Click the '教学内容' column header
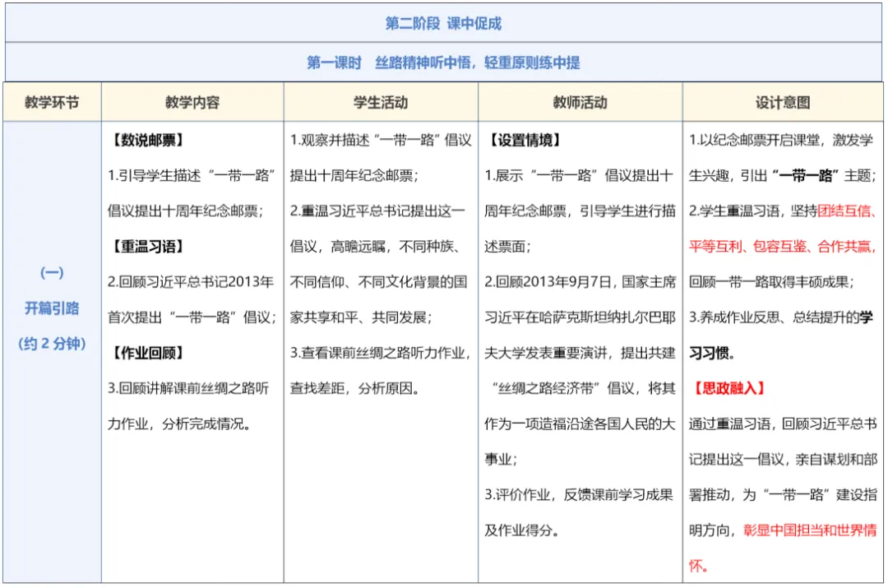This screenshot has width=888, height=588. (x=192, y=103)
